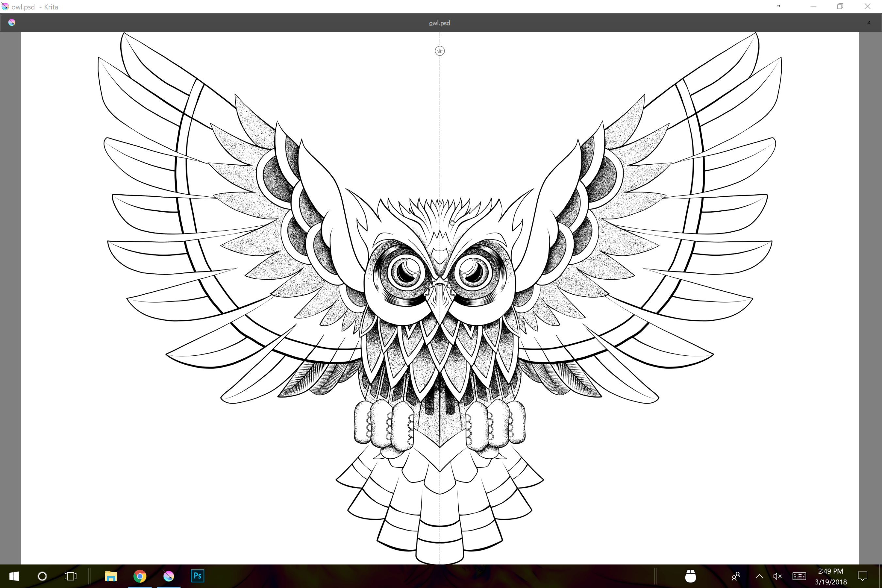Open Task View in the taskbar
Screen dimensions: 882x588
tap(71, 576)
